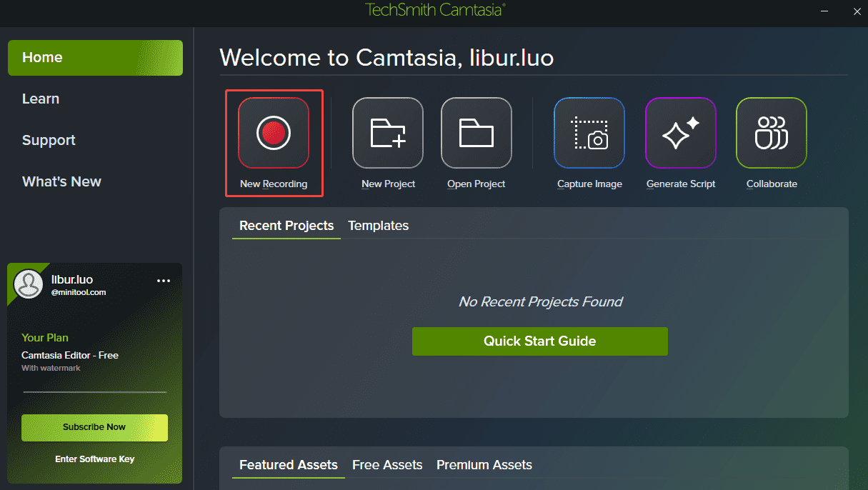Click Subscribe Now
The width and height of the screenshot is (868, 490).
94,427
